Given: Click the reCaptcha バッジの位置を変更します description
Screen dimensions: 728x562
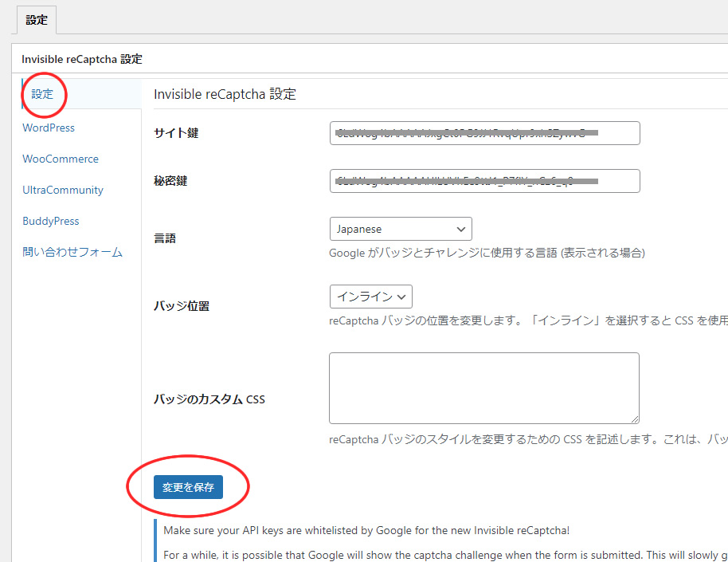Looking at the screenshot, I should [528, 320].
